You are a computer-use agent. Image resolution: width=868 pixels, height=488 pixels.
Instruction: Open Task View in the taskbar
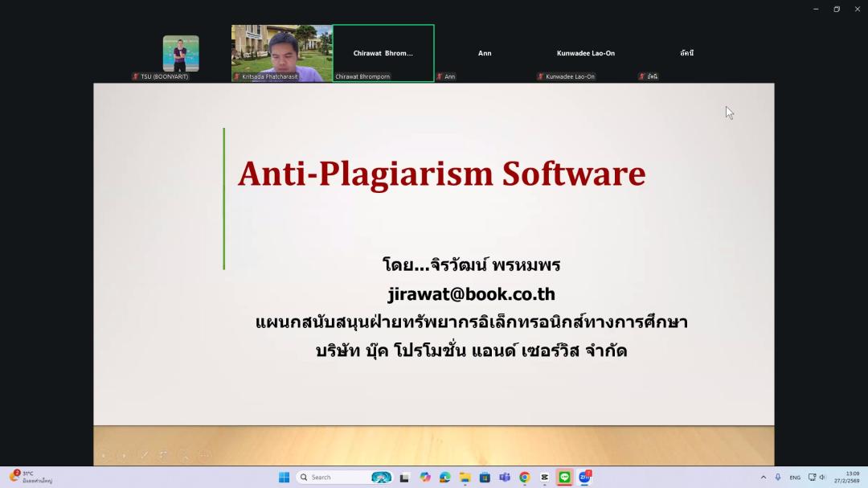coord(404,477)
